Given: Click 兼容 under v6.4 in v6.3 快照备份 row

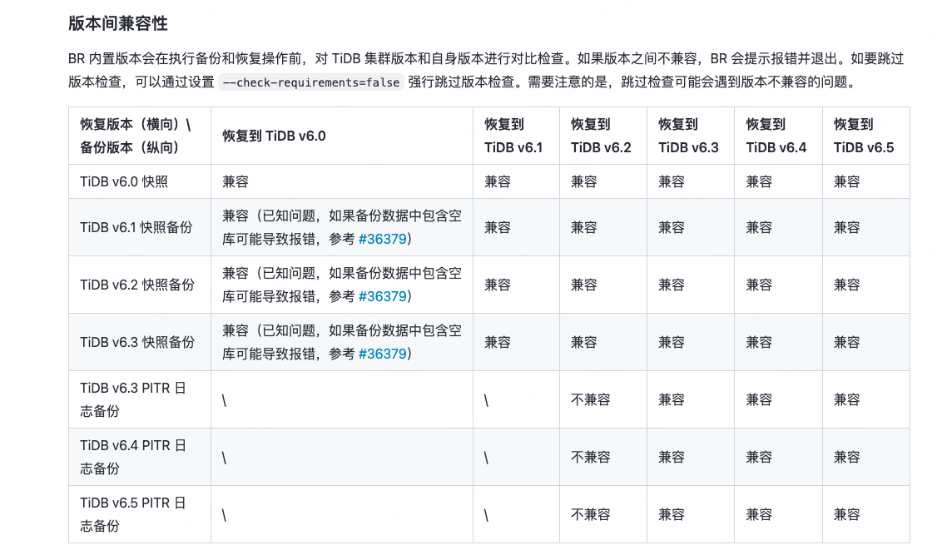Looking at the screenshot, I should point(760,343).
